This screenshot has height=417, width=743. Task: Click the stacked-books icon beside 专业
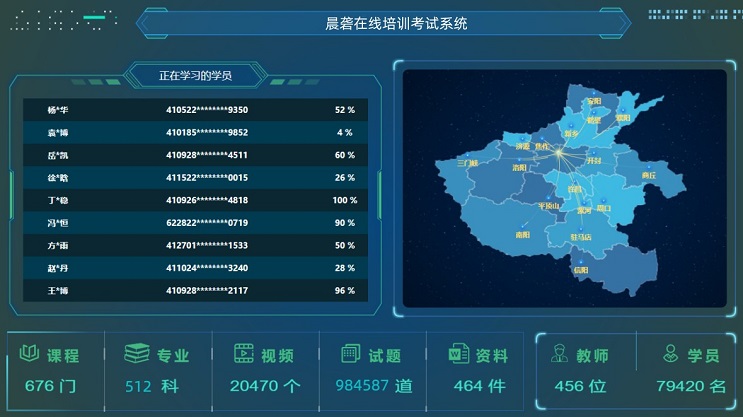click(x=137, y=354)
